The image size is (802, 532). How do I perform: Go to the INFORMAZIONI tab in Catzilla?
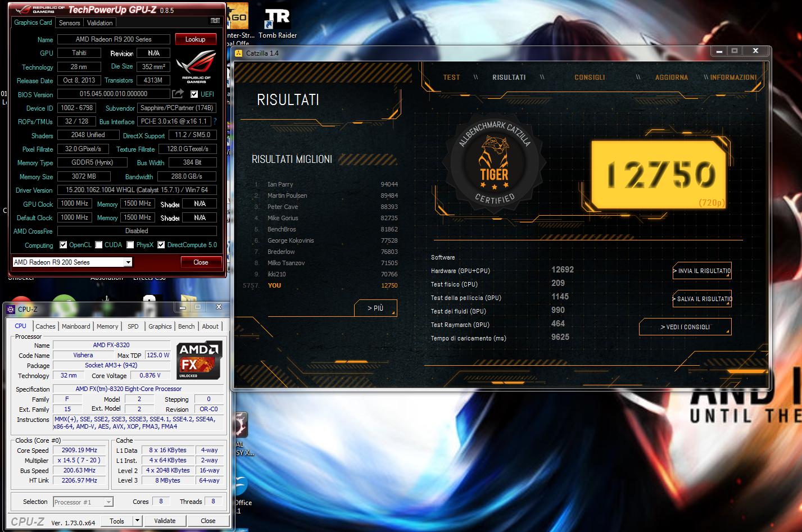click(733, 78)
